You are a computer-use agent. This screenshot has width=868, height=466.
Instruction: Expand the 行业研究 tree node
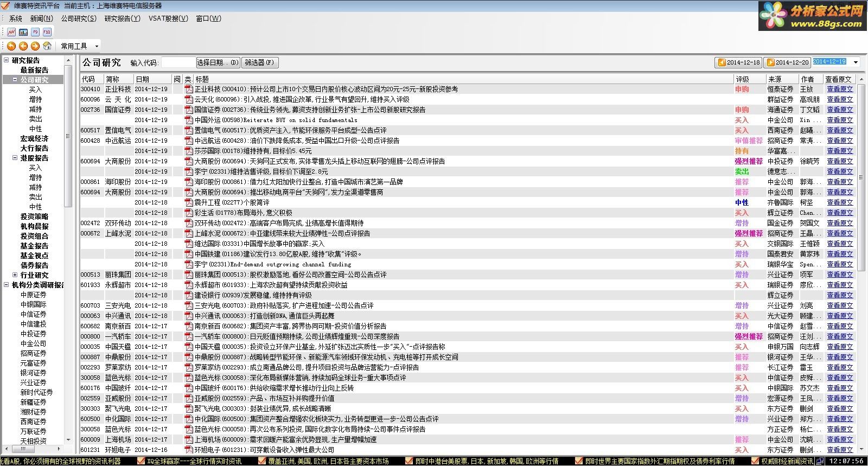15,275
